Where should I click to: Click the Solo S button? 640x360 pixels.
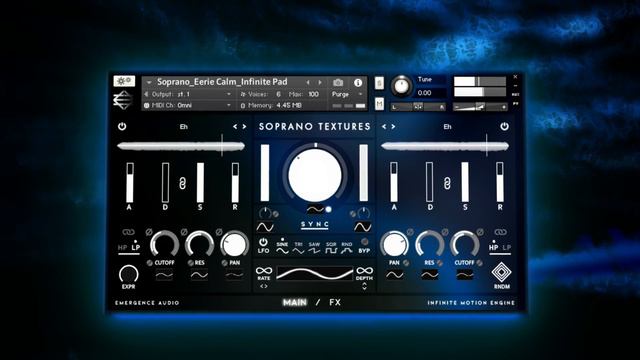(379, 83)
